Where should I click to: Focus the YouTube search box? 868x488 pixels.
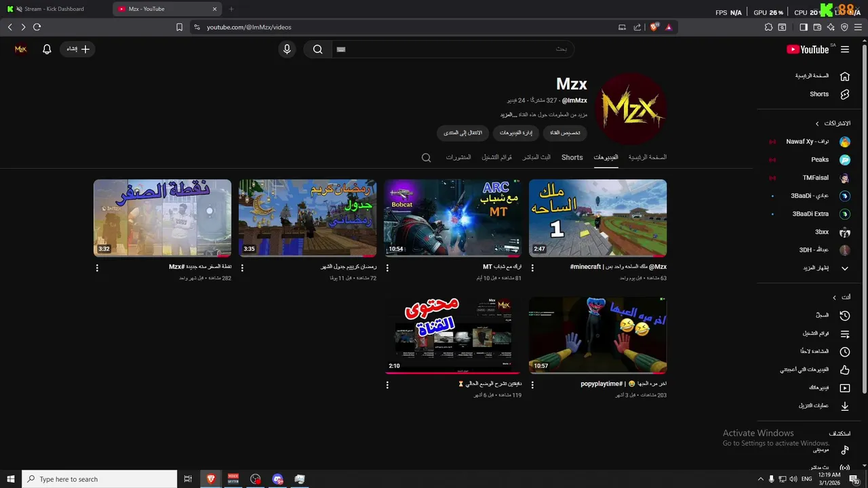pyautogui.click(x=453, y=49)
